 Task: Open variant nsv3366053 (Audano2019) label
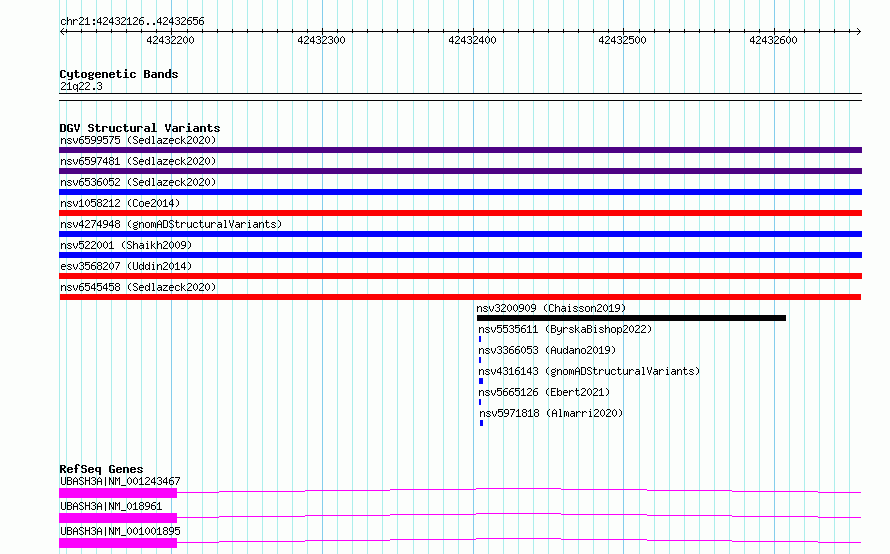point(547,350)
